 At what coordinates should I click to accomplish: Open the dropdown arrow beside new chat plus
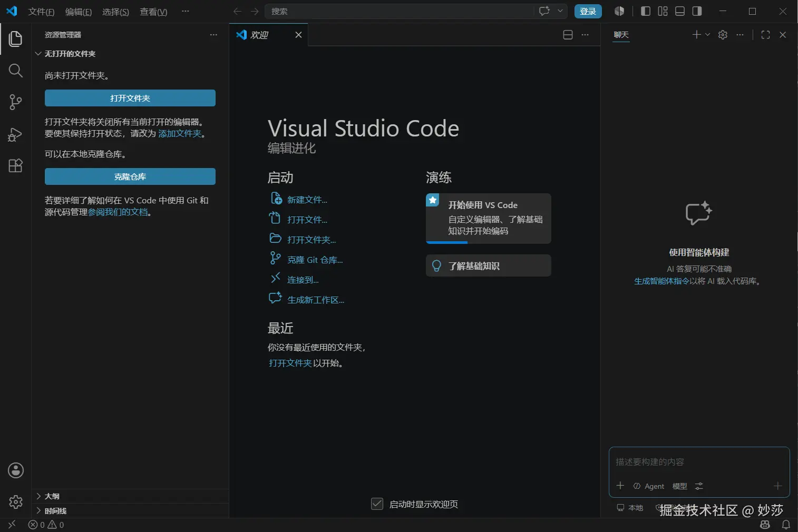tap(707, 35)
